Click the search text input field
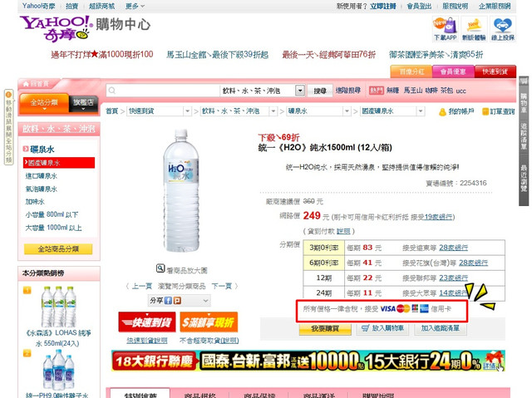532x398 pixels. 163,91
